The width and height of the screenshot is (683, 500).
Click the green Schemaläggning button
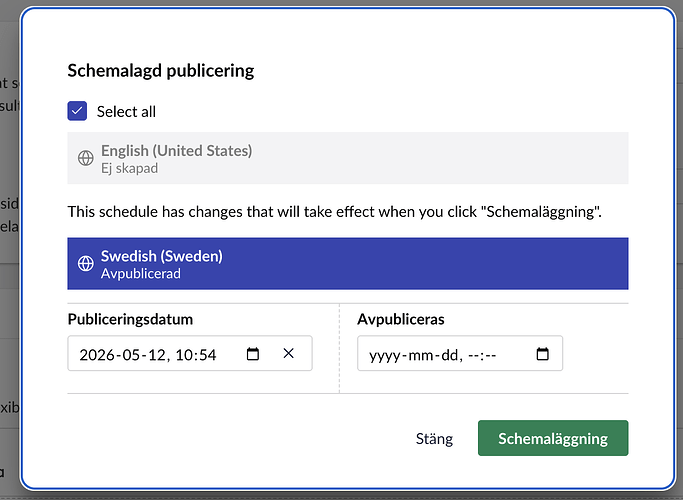(x=553, y=438)
